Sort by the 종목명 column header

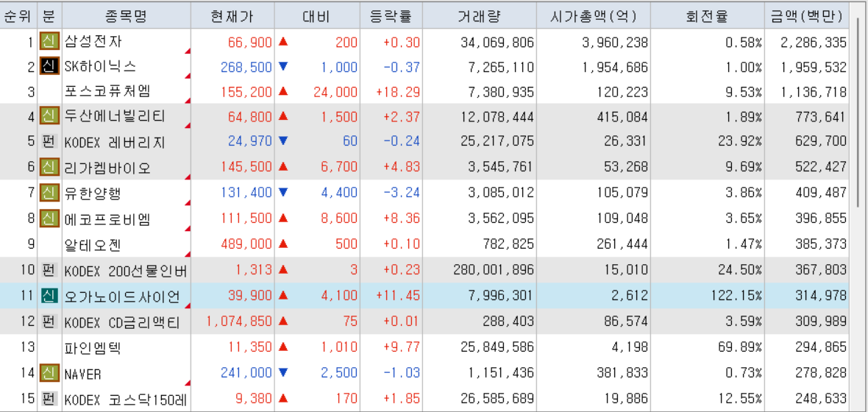pos(127,16)
